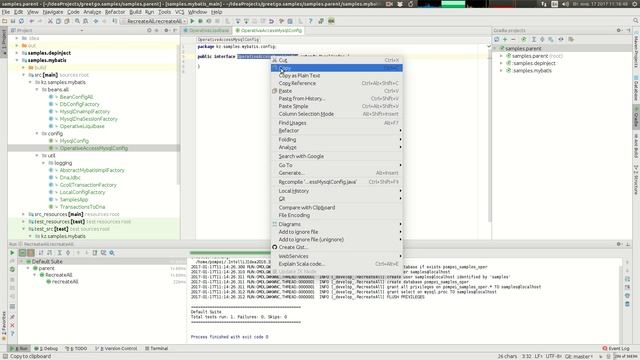
Task: Click the search magnifier at top right corner
Action: click(x=636, y=21)
